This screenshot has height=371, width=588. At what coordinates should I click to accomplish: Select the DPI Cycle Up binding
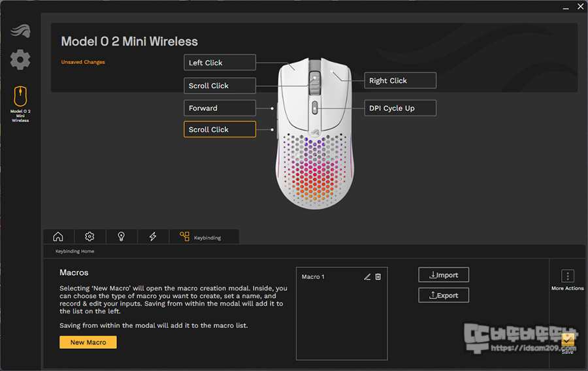[400, 108]
